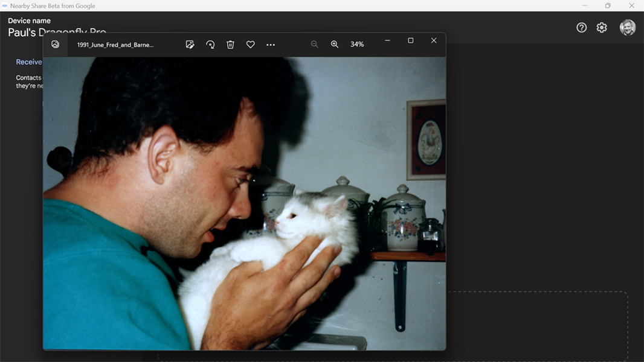
Task: Minimize the Photos viewer window
Action: 387,40
